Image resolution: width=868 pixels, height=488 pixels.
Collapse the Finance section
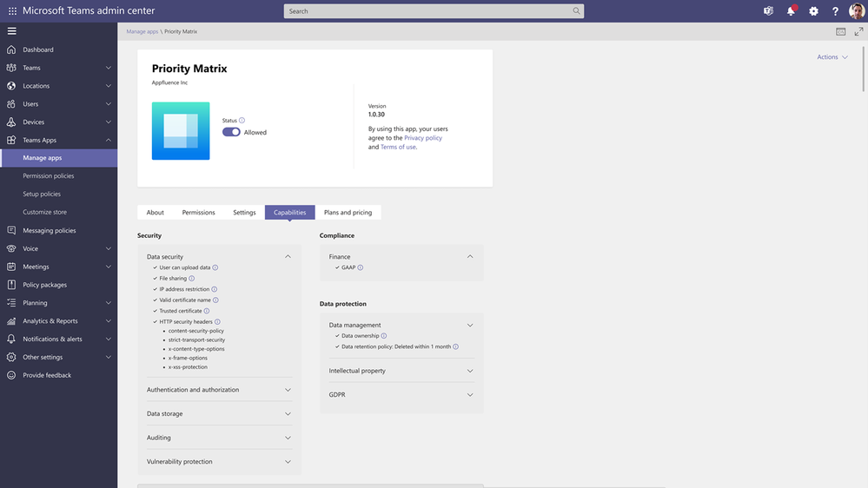pyautogui.click(x=470, y=257)
